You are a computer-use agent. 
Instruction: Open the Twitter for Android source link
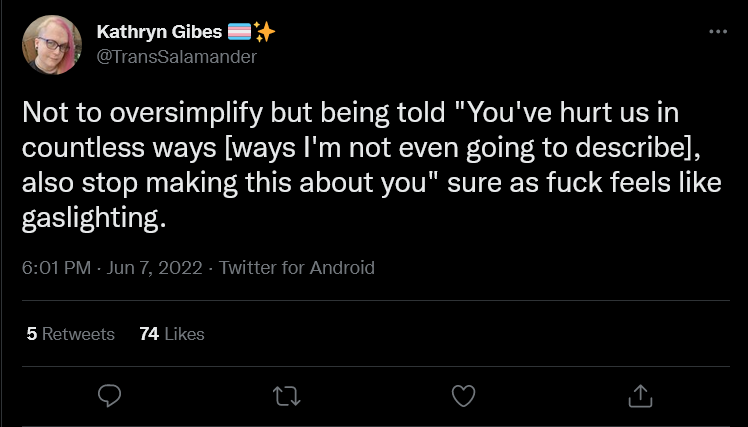(297, 267)
